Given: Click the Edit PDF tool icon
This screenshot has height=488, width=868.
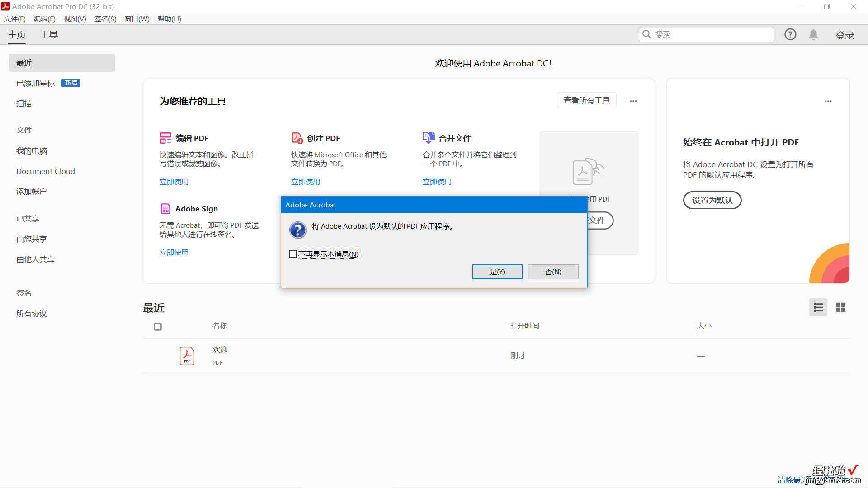Looking at the screenshot, I should (x=165, y=138).
